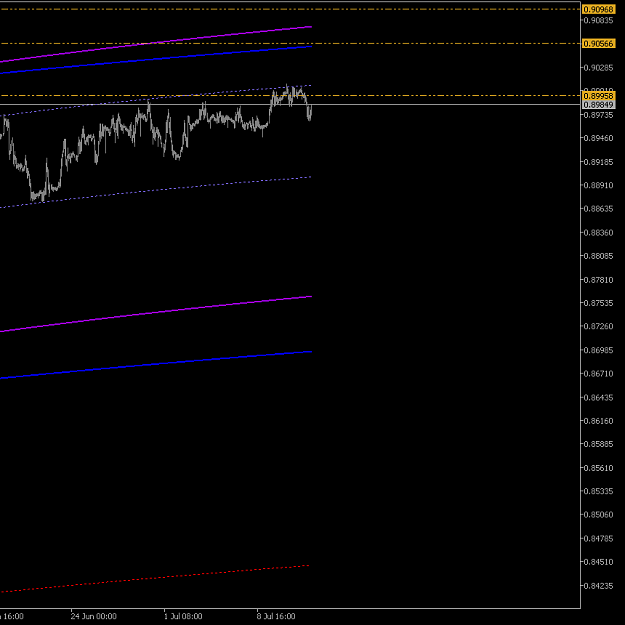Click the 0.87810 price scale value

coord(598,280)
